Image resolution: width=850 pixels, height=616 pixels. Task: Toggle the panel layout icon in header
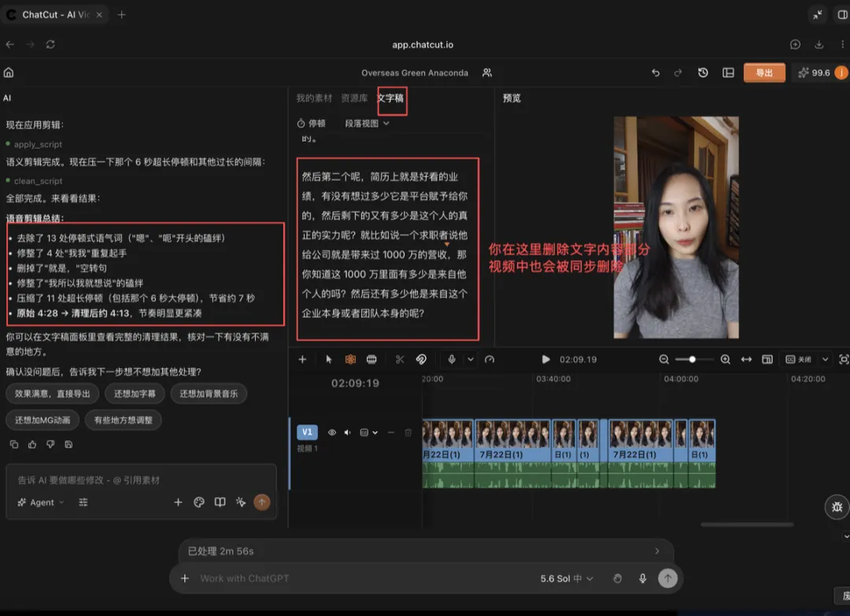[728, 72]
